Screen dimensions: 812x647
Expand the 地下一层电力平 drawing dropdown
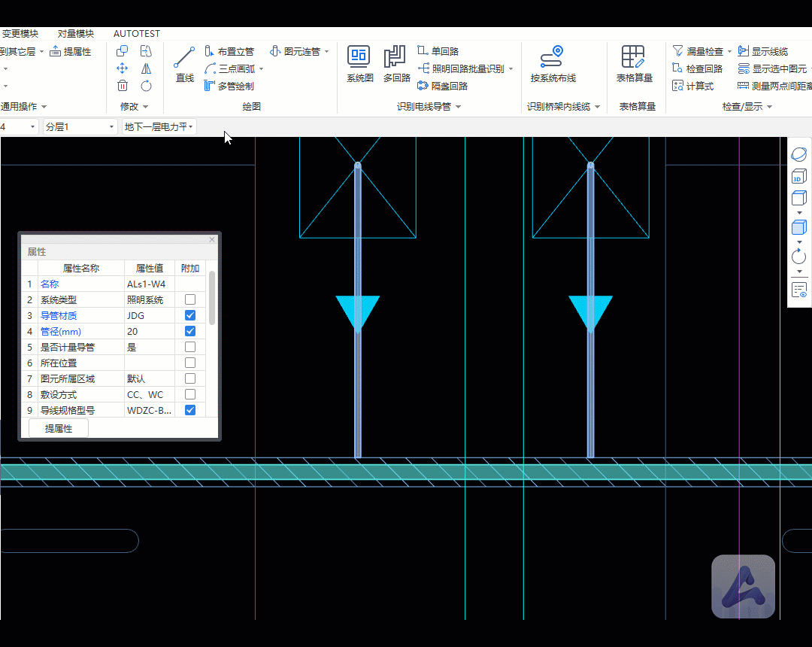coord(159,127)
